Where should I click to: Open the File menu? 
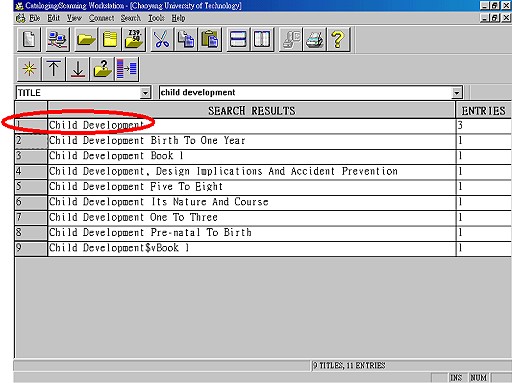35,18
